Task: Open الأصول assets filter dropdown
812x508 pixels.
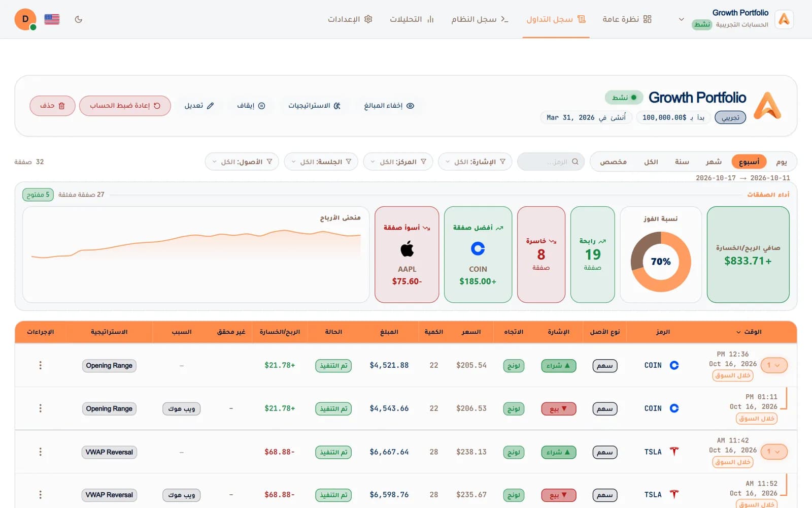Action: pos(242,162)
